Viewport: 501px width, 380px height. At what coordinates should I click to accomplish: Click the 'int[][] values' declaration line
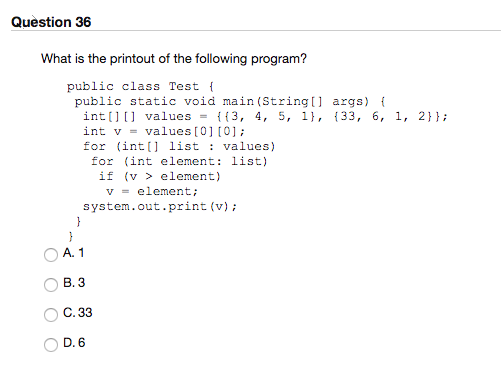[265, 117]
